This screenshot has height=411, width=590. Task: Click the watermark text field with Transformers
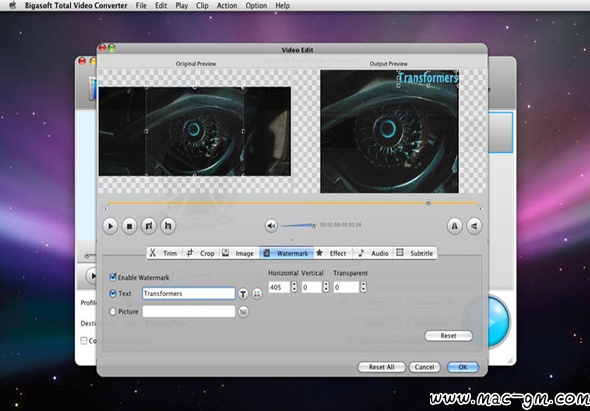(x=189, y=294)
